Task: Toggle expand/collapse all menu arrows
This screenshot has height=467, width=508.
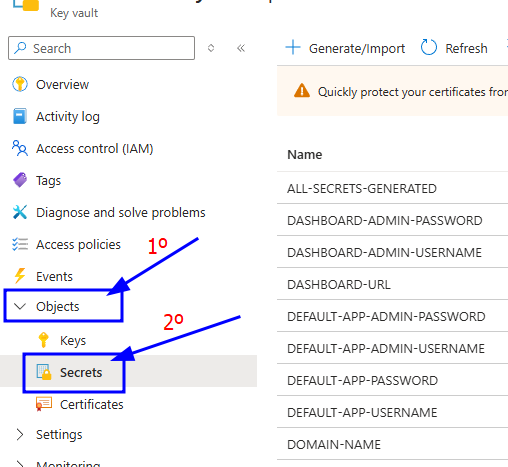Action: point(211,48)
